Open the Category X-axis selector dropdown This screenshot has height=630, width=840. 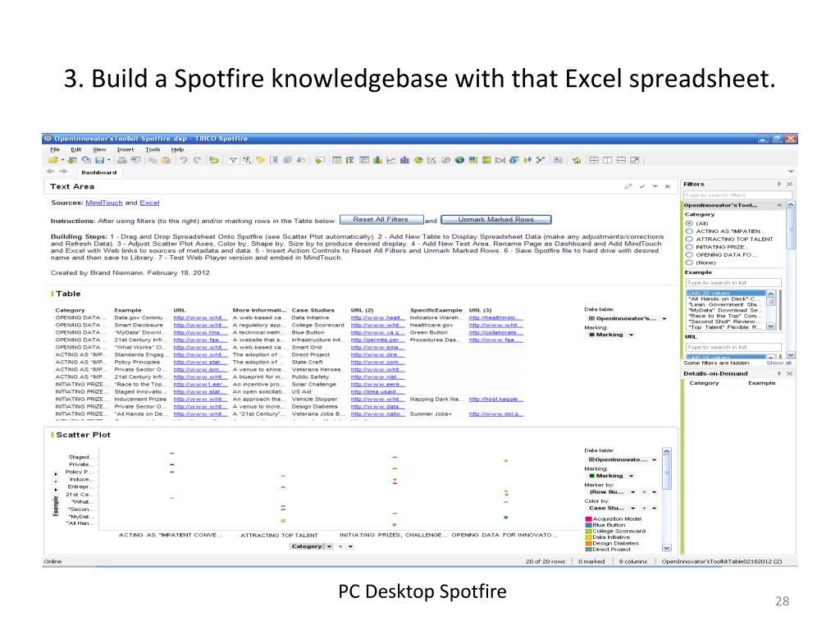click(329, 547)
